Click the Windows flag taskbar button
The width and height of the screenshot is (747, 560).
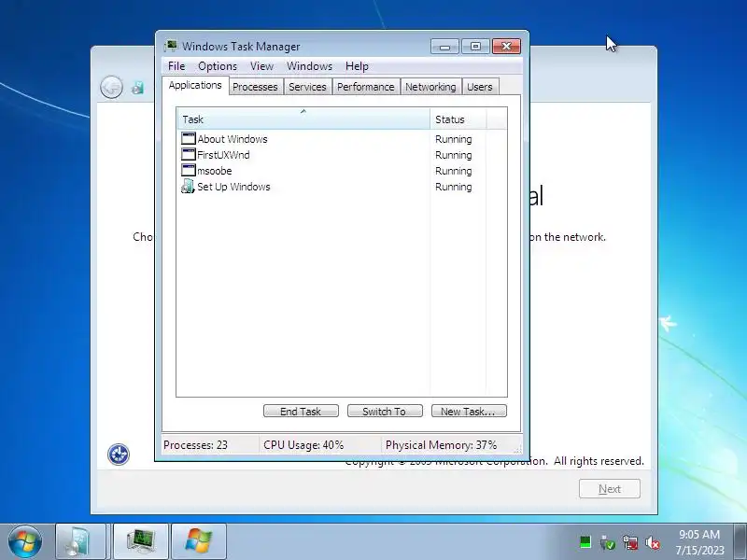coord(198,541)
